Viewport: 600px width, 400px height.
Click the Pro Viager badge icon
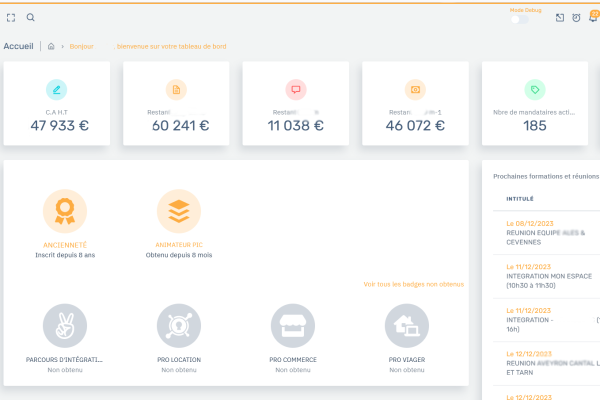coord(407,325)
